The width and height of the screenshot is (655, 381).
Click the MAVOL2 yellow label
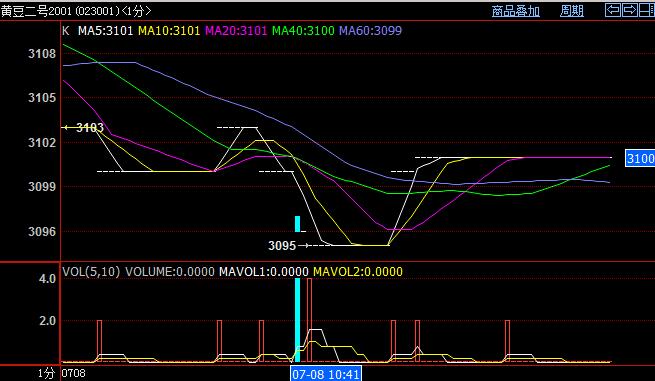point(358,272)
